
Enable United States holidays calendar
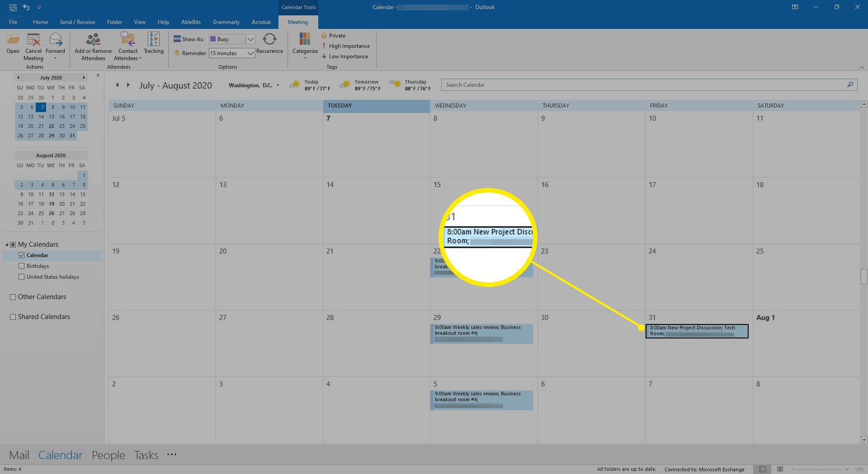(21, 277)
